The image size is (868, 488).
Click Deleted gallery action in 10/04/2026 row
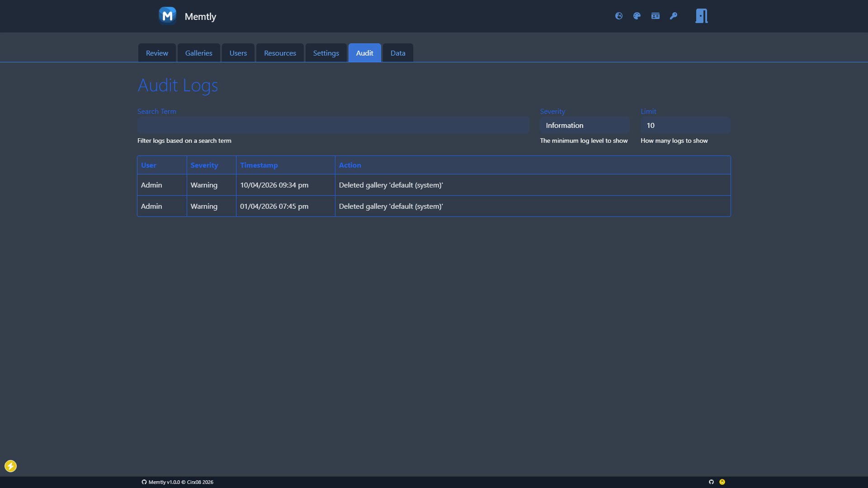coord(391,185)
